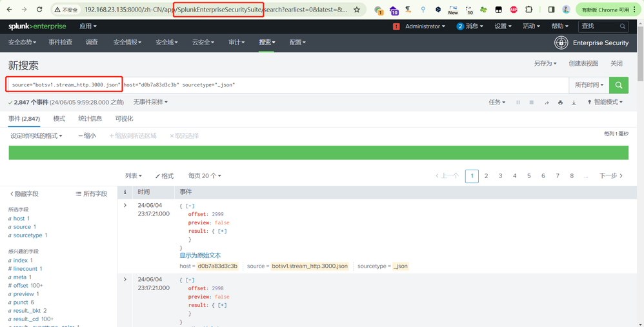Screen dimensions: 644x327
Task: Click 显示为原始文本 link
Action: tap(201, 255)
